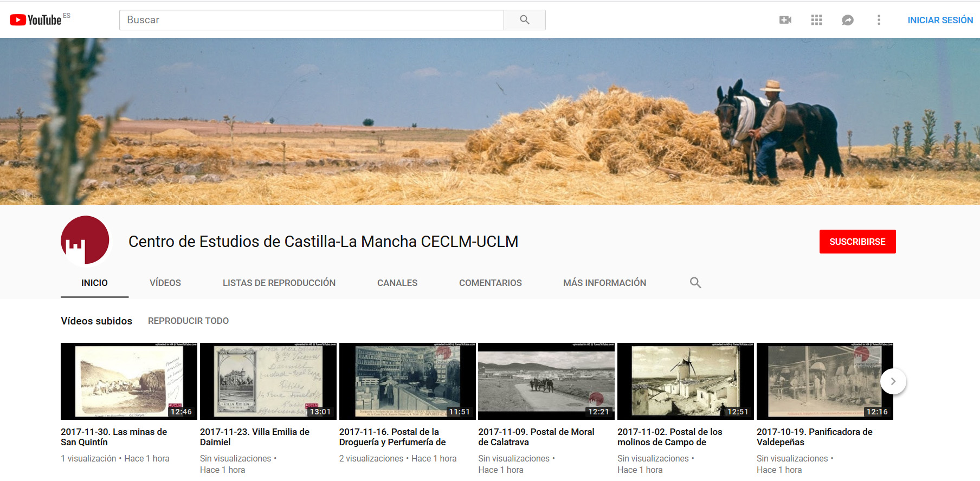The width and height of the screenshot is (980, 481).
Task: Open molinos de Campo video thumbnail
Action: [686, 381]
